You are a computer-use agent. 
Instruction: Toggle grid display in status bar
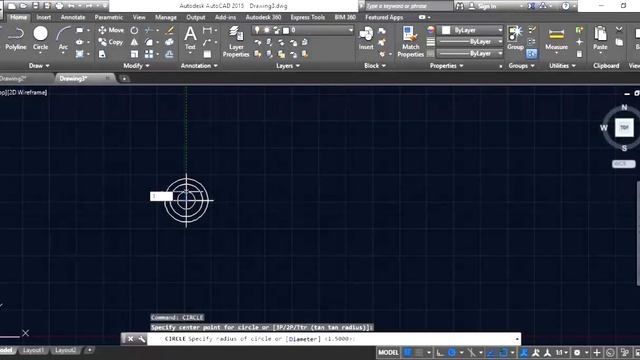pyautogui.click(x=408, y=352)
